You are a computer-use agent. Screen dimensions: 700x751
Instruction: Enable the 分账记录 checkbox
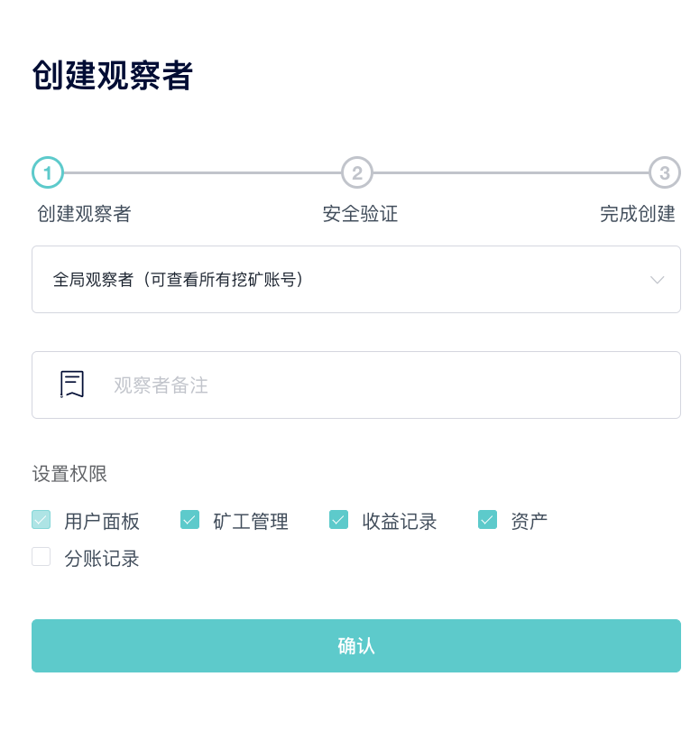(41, 557)
